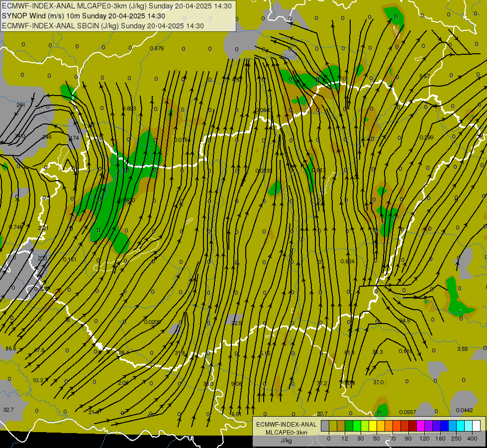Click the gray legend color swatch
487x448 pixels.
325,426
